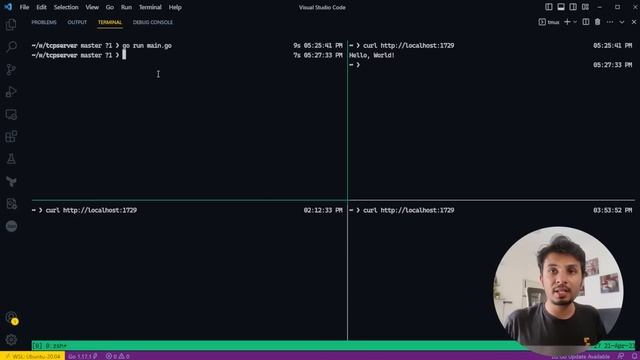The width and height of the screenshot is (640, 360).
Task: Click the curl command in bottom-right pane
Action: (409, 210)
